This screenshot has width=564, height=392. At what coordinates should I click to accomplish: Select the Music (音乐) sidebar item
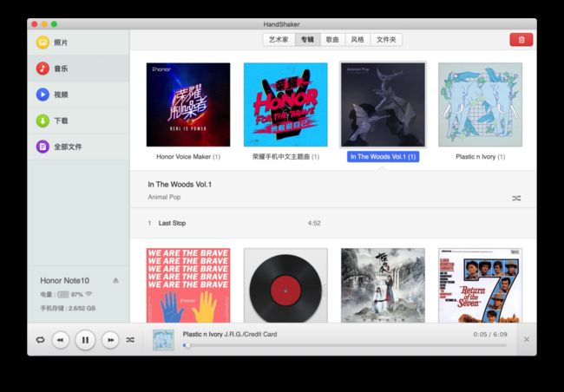(78, 69)
